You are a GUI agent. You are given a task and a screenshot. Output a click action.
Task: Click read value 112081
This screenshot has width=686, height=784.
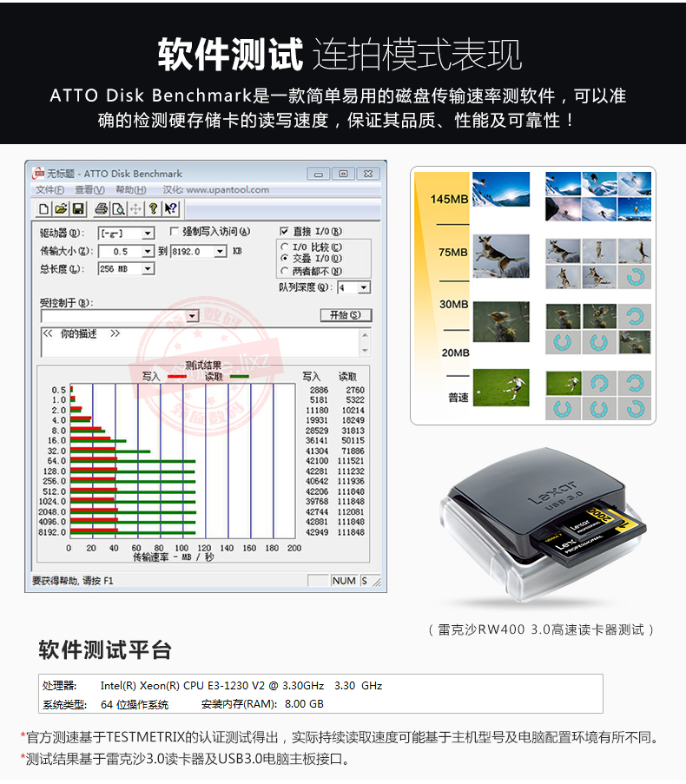(351, 512)
